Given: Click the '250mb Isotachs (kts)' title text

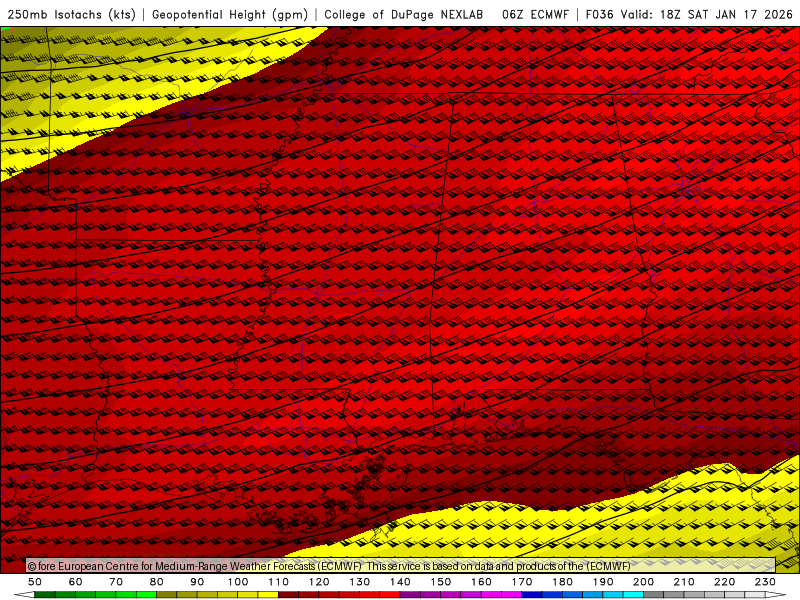Looking at the screenshot, I should (x=71, y=15).
